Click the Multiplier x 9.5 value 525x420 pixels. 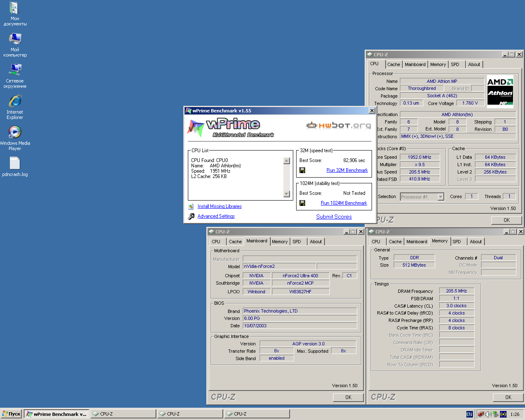point(420,164)
